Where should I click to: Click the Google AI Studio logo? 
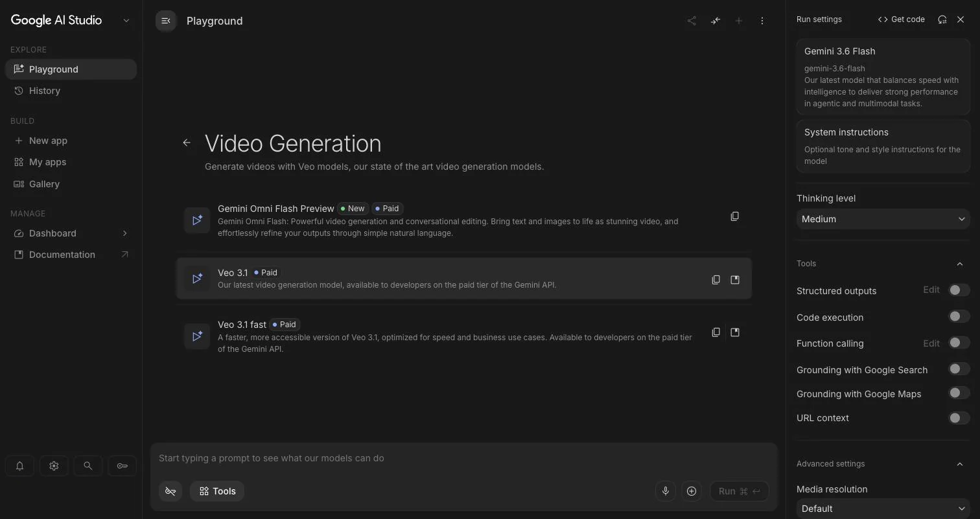coord(56,21)
